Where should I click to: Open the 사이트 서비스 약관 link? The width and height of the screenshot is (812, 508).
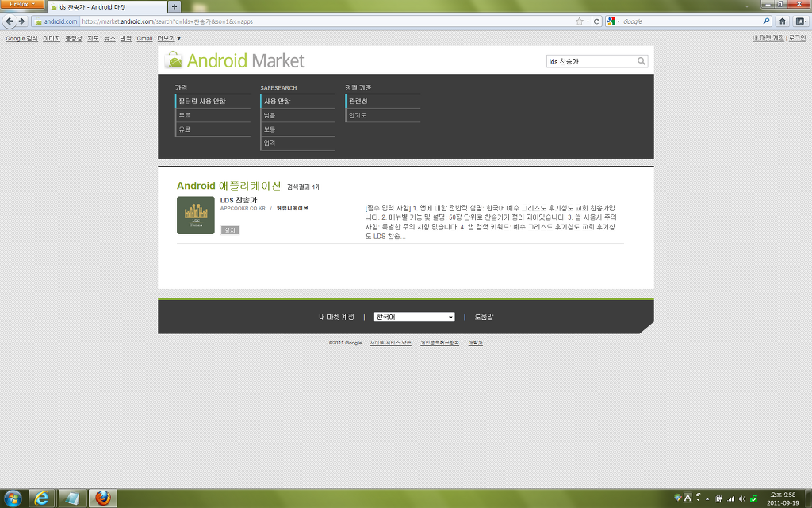(x=390, y=343)
